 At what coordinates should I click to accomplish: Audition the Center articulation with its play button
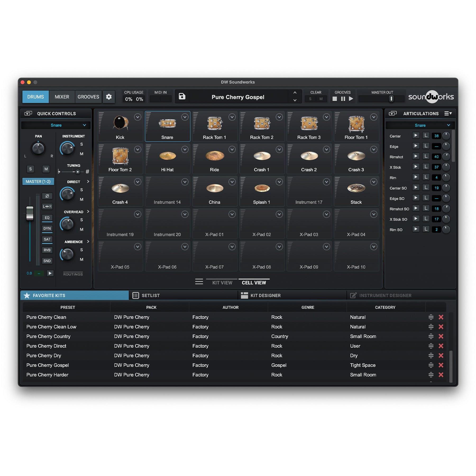[x=415, y=135]
